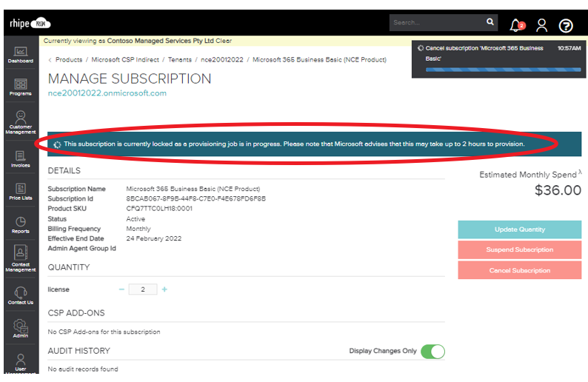Viewport: 588px width, 382px height.
Task: Click the help question mark icon
Action: coord(566,26)
